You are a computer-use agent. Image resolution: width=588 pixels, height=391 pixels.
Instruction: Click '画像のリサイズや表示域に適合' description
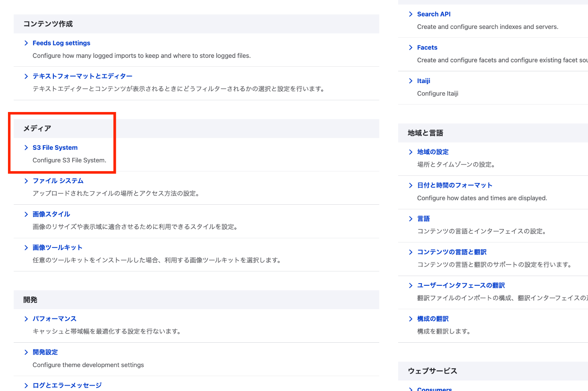[136, 227]
